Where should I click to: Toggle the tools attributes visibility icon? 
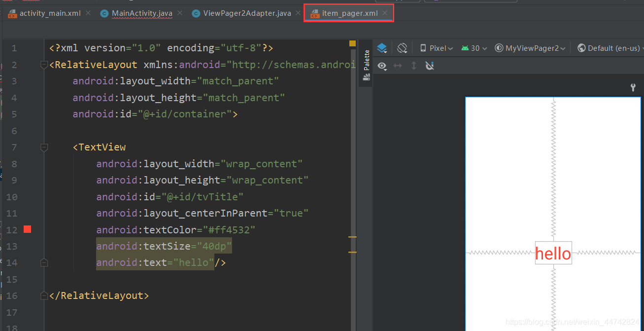(429, 66)
